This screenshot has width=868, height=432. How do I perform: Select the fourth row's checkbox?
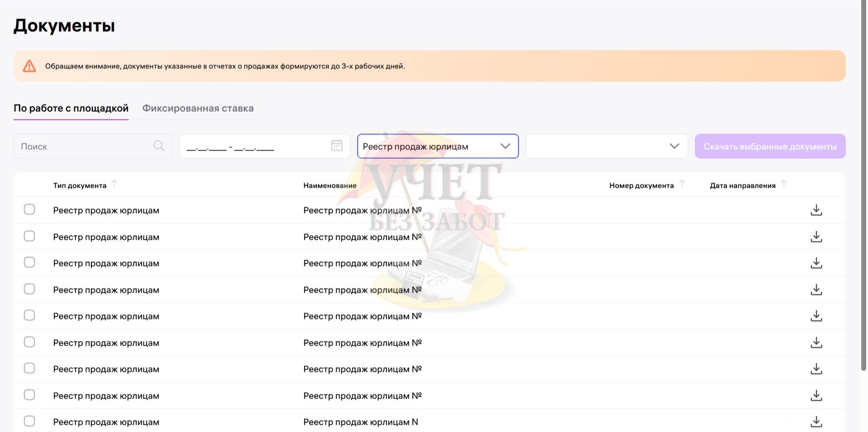(x=29, y=289)
